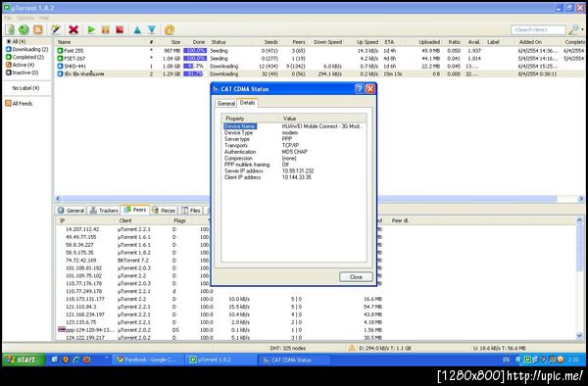Select Inactive (0) category in the sidebar
Viewport: 588px width, 386px height.
point(22,72)
